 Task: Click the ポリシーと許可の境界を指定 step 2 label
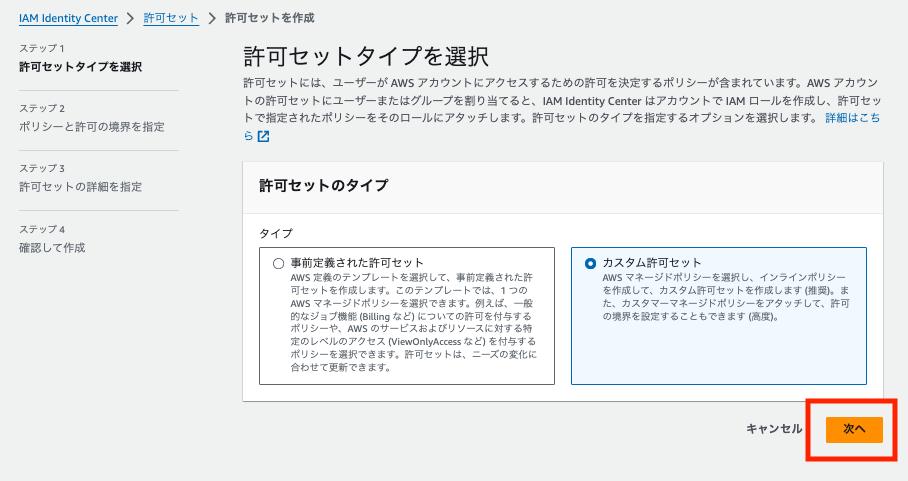91,127
